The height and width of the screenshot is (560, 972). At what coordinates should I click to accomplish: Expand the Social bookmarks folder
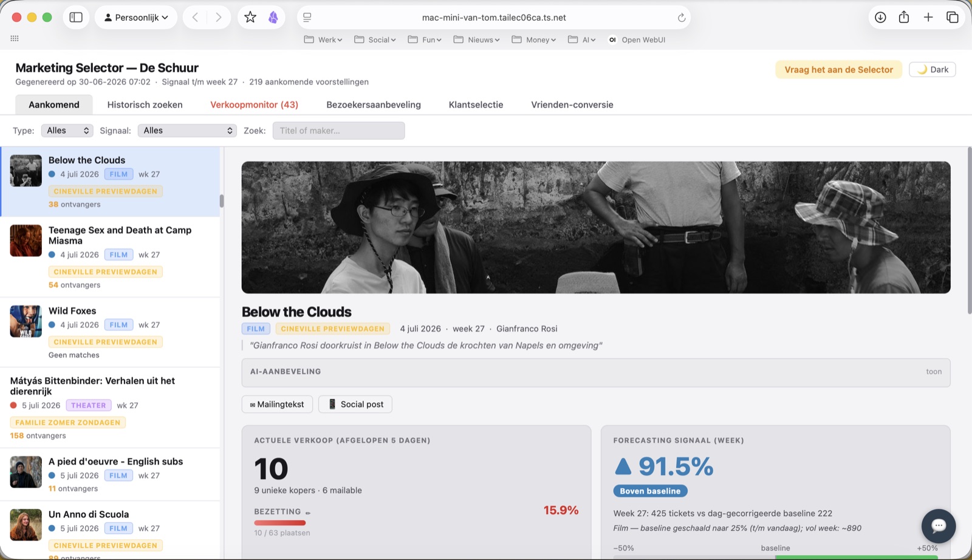pyautogui.click(x=375, y=39)
